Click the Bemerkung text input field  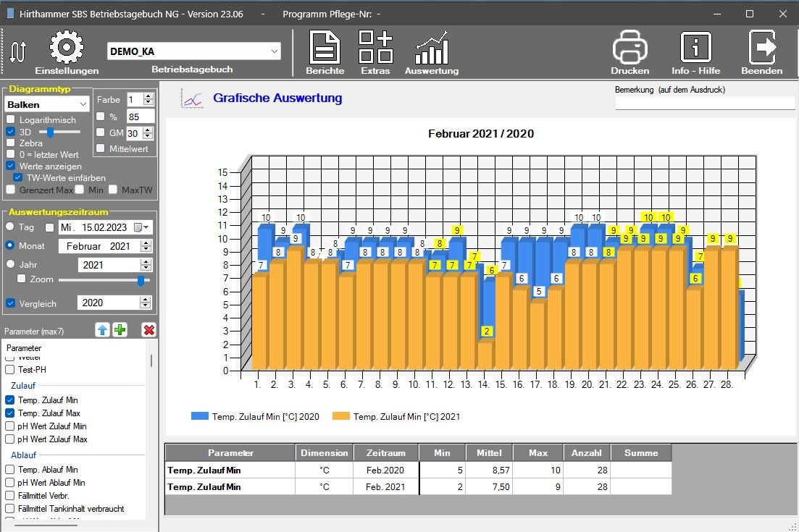(x=704, y=103)
